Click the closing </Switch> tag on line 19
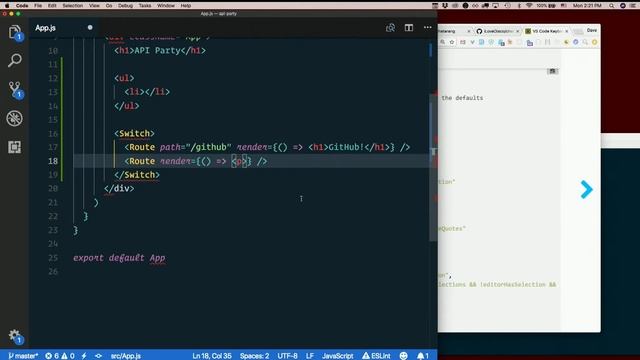The image size is (640, 360). pyautogui.click(x=137, y=175)
